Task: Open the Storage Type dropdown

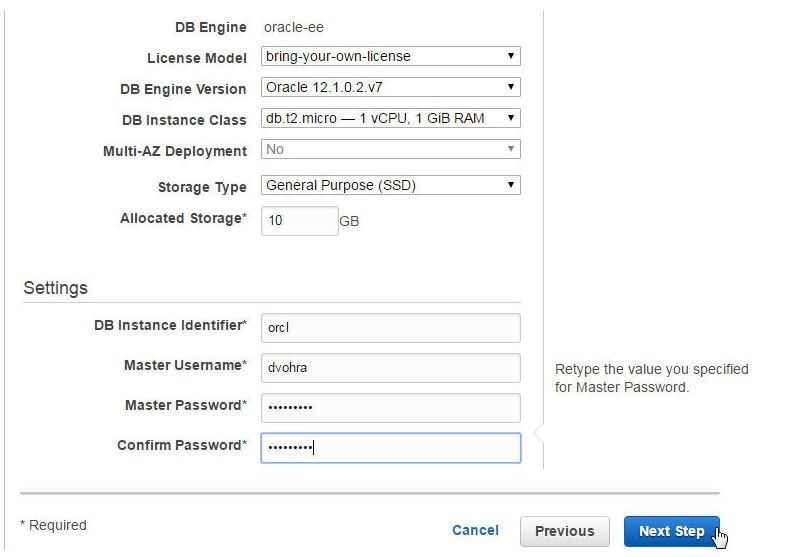Action: [391, 185]
